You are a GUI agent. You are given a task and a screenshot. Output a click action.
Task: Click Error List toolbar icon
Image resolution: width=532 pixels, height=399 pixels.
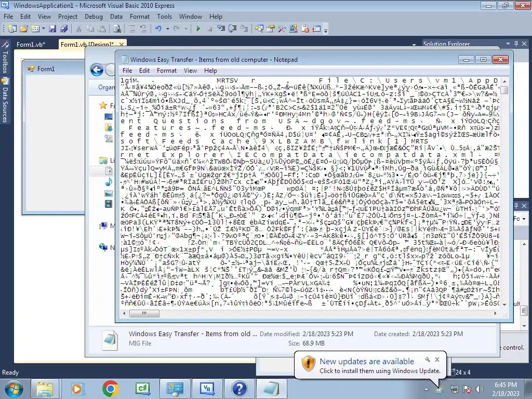coord(305,29)
